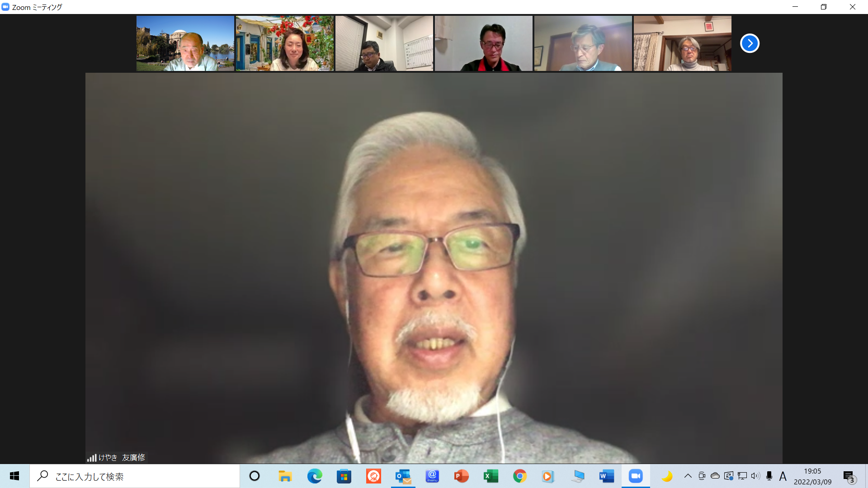Select the thumbnail of the man in the gray vest

583,43
